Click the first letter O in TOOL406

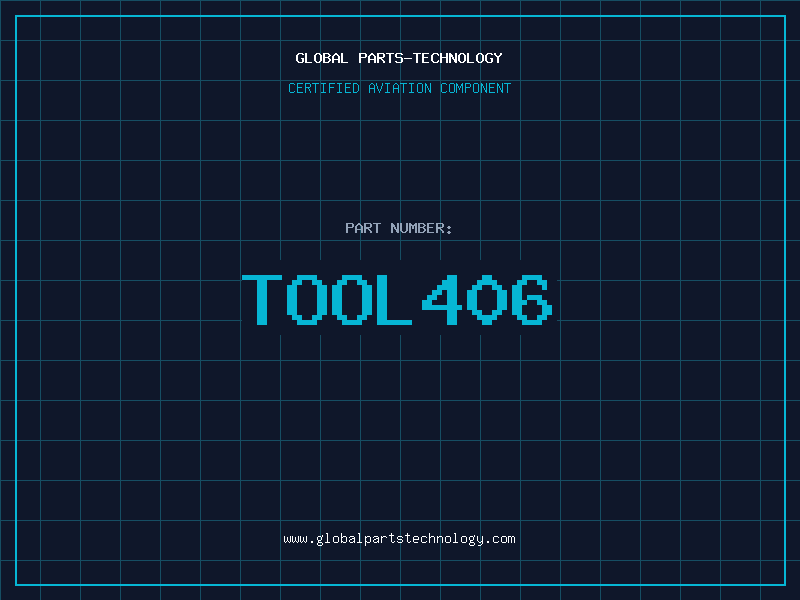tap(307, 299)
